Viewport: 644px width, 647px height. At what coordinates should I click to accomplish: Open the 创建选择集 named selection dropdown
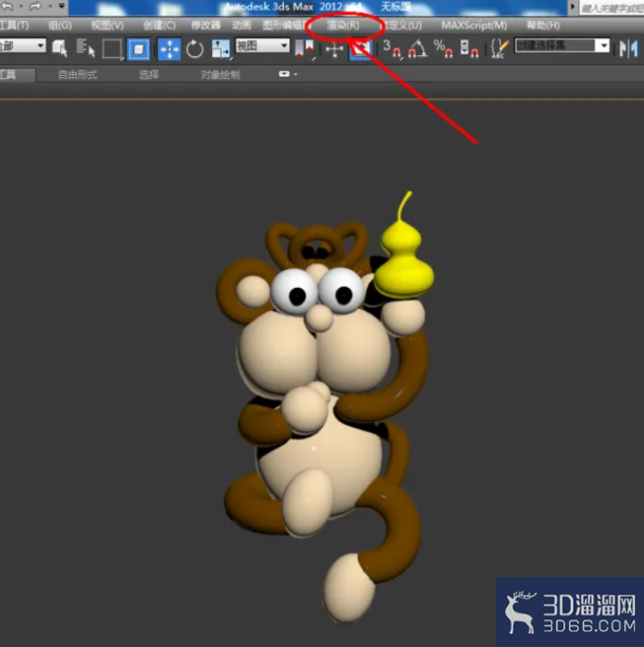(x=562, y=45)
